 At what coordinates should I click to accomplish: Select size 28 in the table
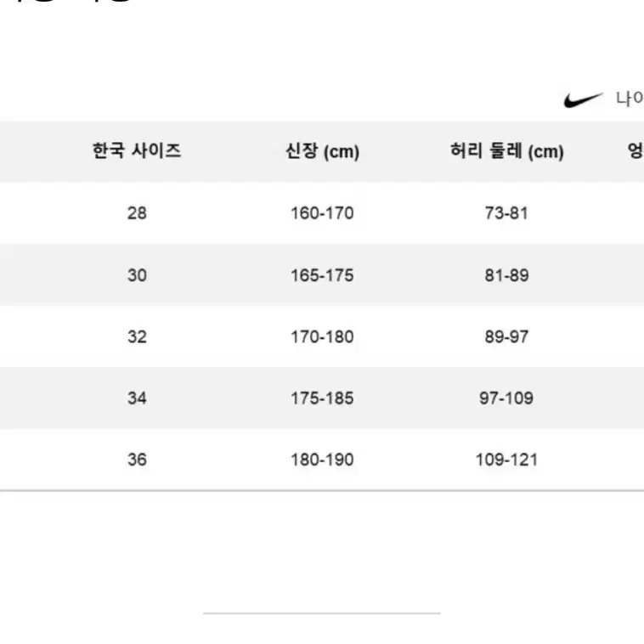click(x=137, y=213)
